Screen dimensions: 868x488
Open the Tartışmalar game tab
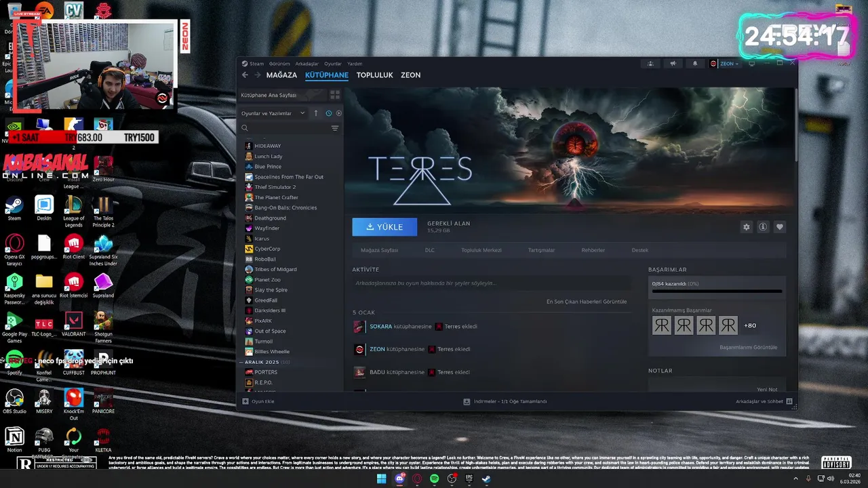(541, 250)
